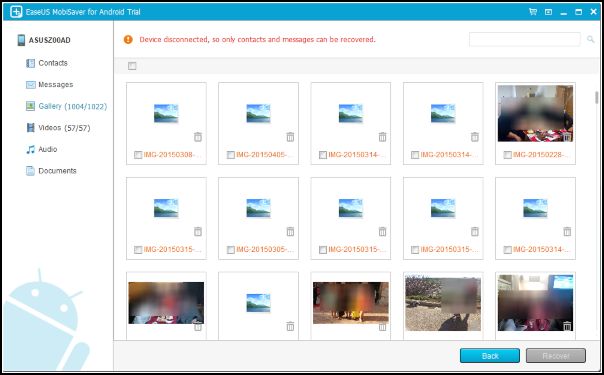Tick checkbox beside IMG-20150305 image
Viewport: 604px width, 375px height.
pos(230,250)
